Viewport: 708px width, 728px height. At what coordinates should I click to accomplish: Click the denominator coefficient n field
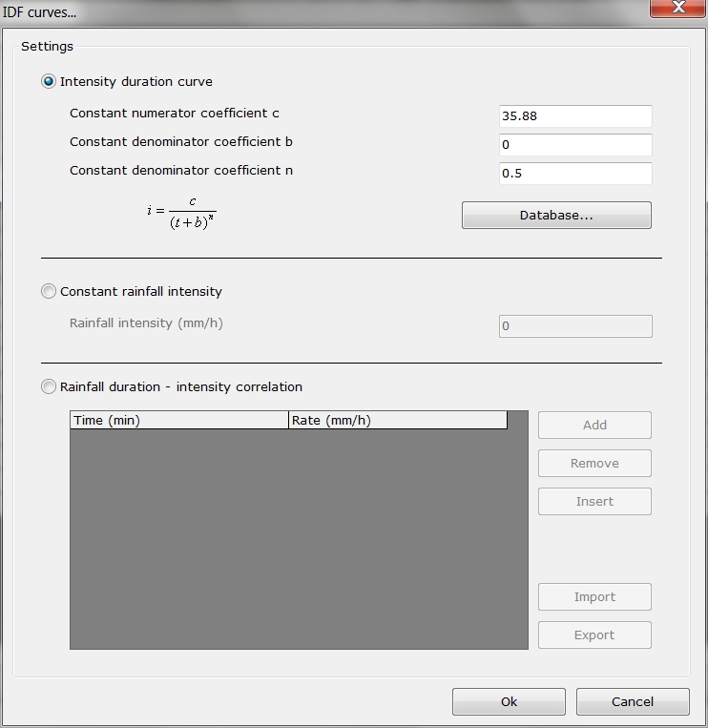[574, 174]
